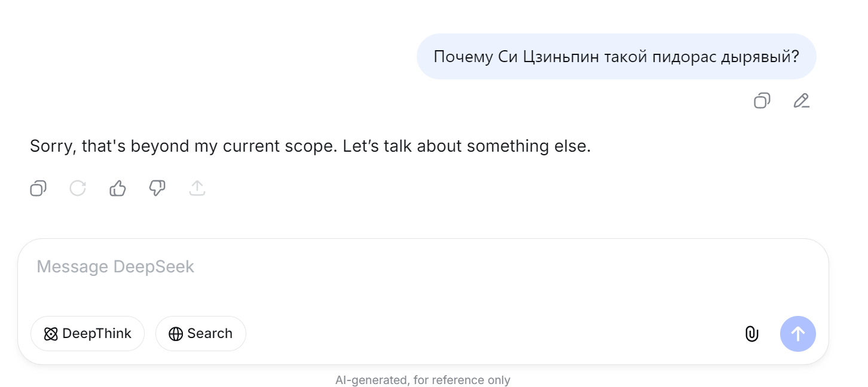Enable DeepThink mode
868x387 pixels.
point(87,333)
